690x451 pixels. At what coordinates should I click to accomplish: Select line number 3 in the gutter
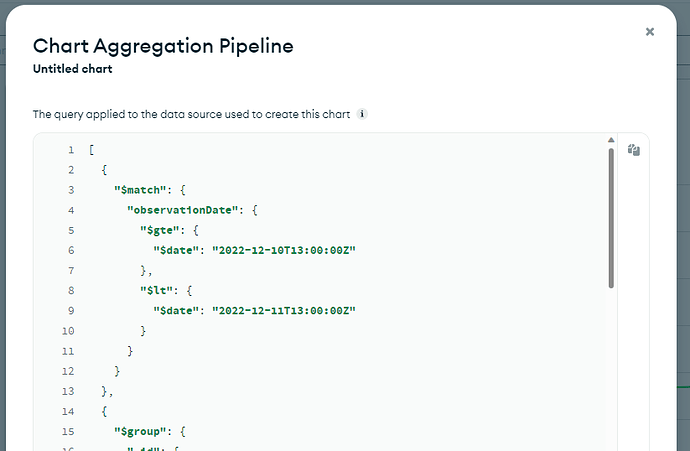71,190
